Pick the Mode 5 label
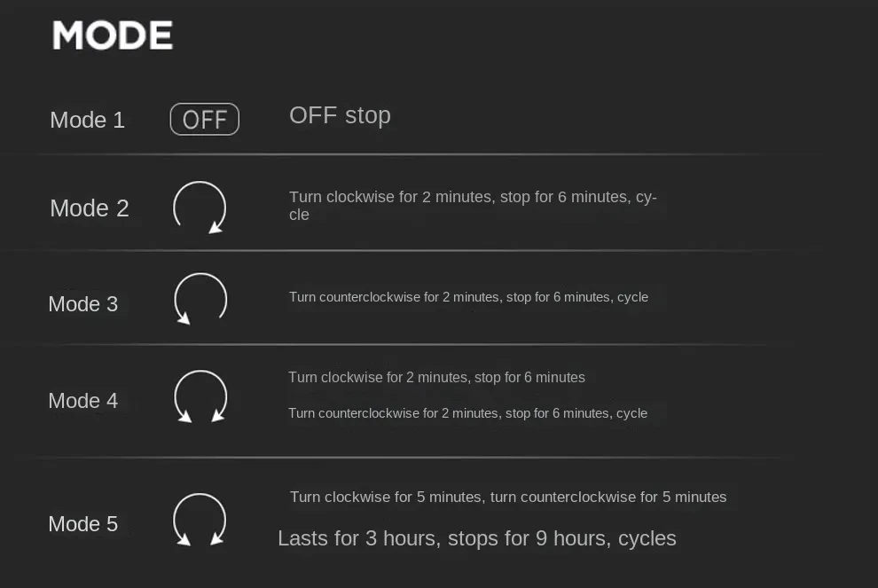Image resolution: width=878 pixels, height=588 pixels. [82, 524]
